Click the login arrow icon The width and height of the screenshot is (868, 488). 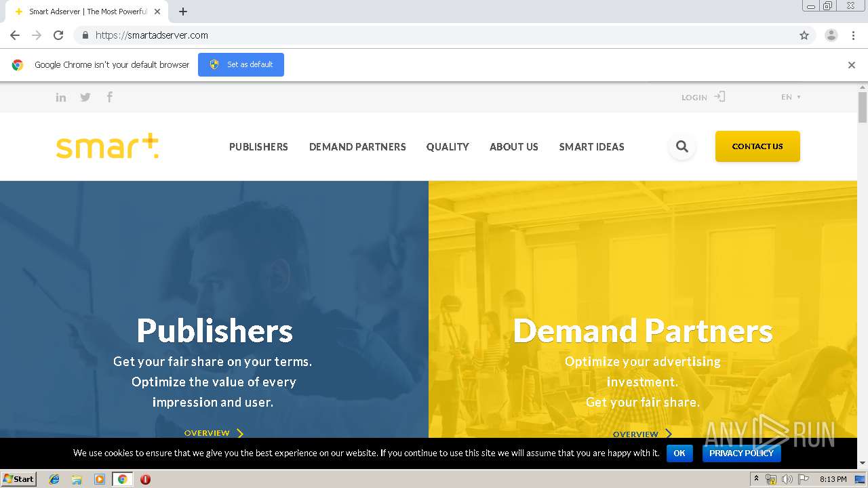click(719, 97)
